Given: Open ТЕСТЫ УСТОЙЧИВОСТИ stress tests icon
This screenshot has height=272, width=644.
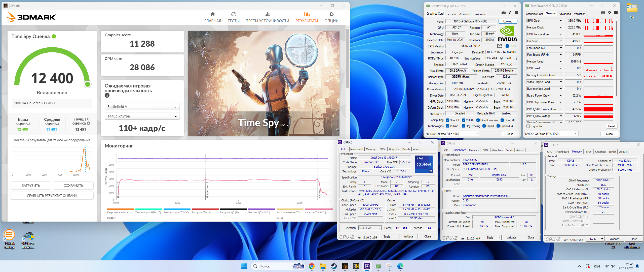Looking at the screenshot, I should tap(268, 14).
